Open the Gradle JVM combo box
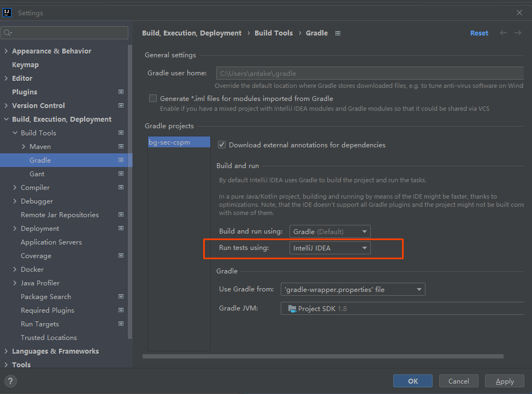 pyautogui.click(x=402, y=308)
